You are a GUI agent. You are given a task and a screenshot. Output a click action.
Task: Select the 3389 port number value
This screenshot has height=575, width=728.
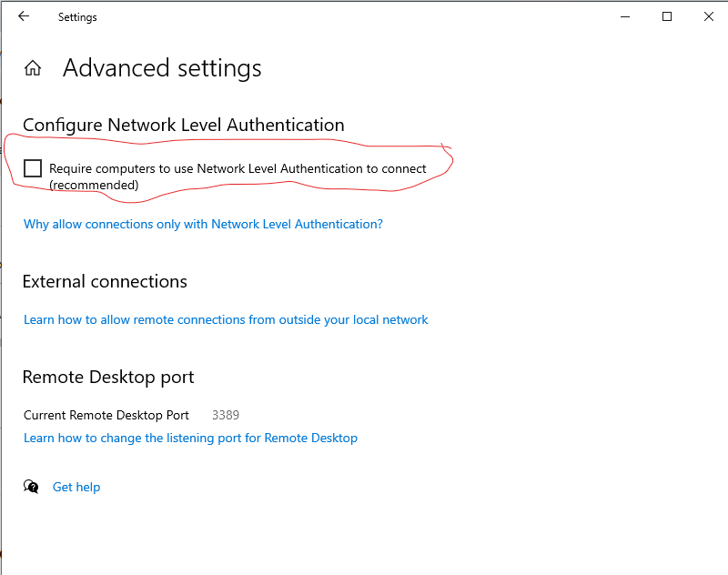tap(226, 415)
